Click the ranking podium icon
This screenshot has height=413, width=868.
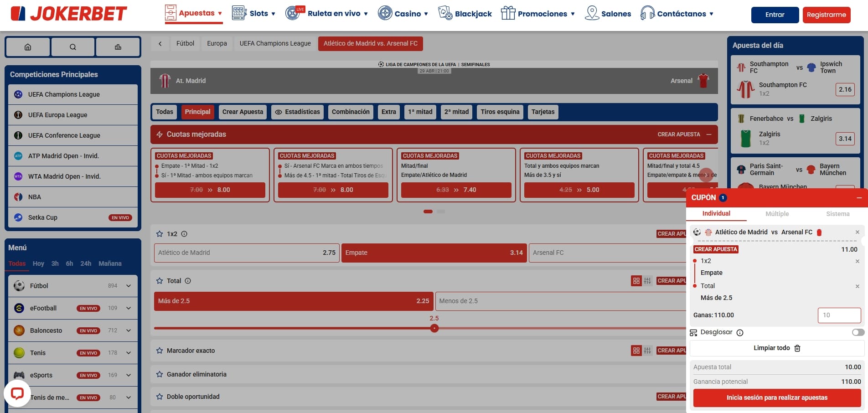click(x=118, y=47)
